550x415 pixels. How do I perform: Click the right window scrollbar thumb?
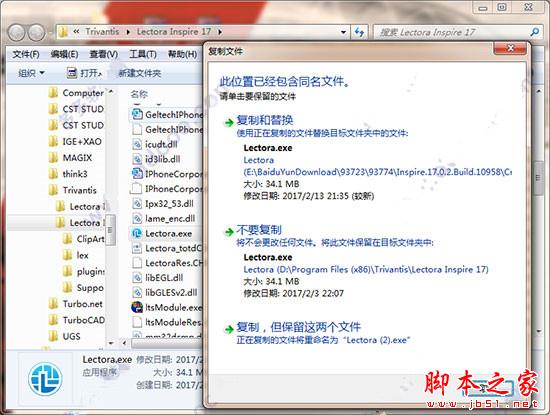pos(538,178)
